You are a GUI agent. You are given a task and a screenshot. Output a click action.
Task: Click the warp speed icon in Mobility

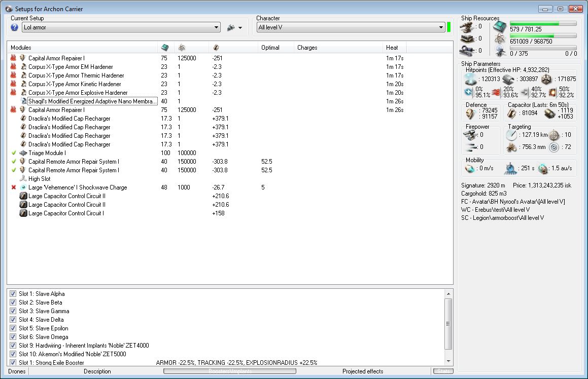543,169
